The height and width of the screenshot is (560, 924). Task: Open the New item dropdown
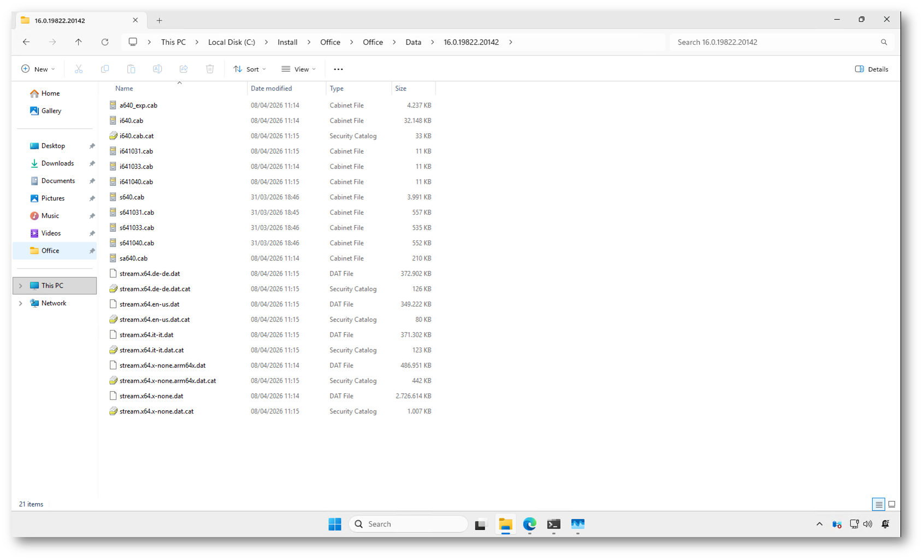38,69
